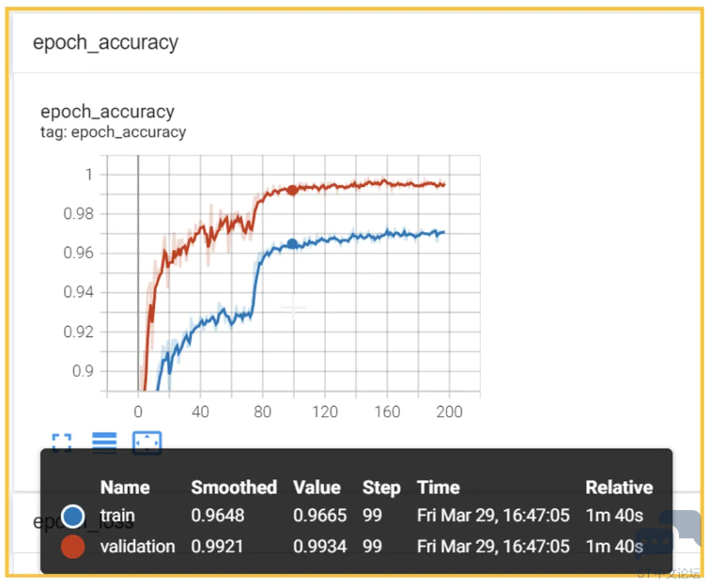709x588 pixels.
Task: Click the validation row name in tooltip
Action: click(137, 547)
